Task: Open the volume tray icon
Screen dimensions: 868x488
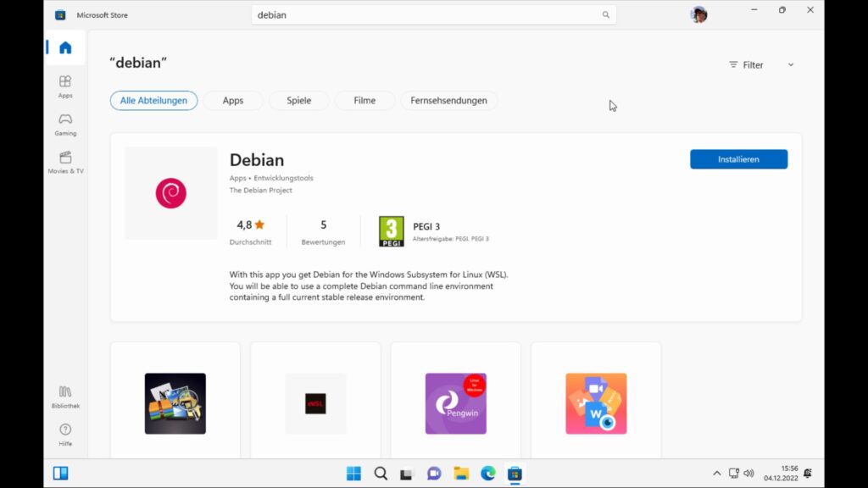Action: 749,474
